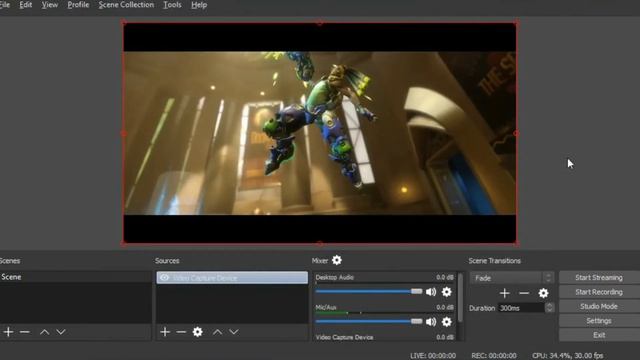
Task: Mute Desktop Audio speaker icon
Action: coord(431,292)
